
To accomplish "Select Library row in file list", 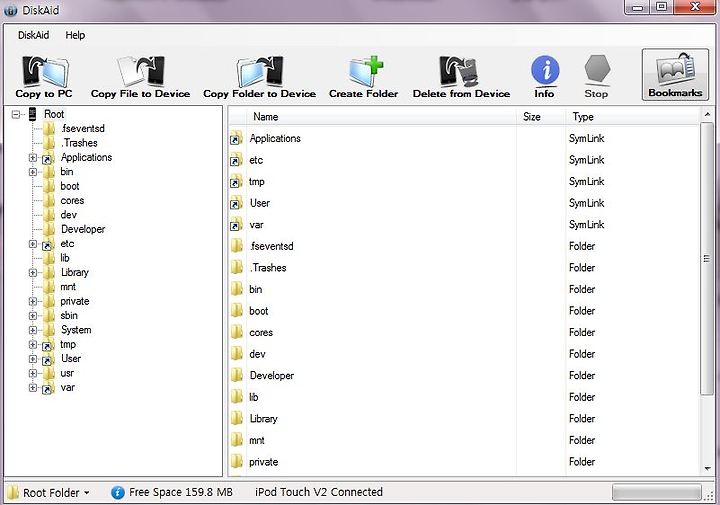I will [x=463, y=419].
